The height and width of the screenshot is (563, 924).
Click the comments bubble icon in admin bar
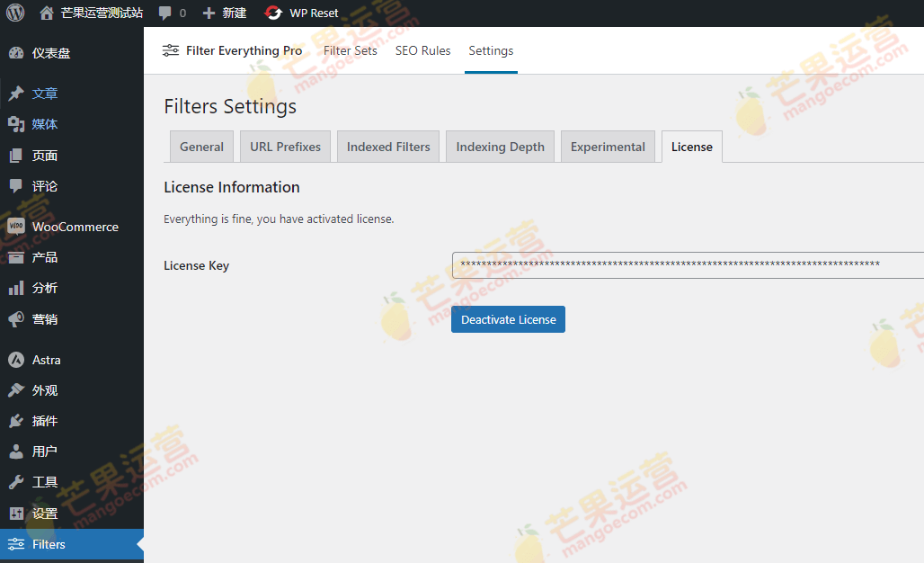click(x=165, y=13)
